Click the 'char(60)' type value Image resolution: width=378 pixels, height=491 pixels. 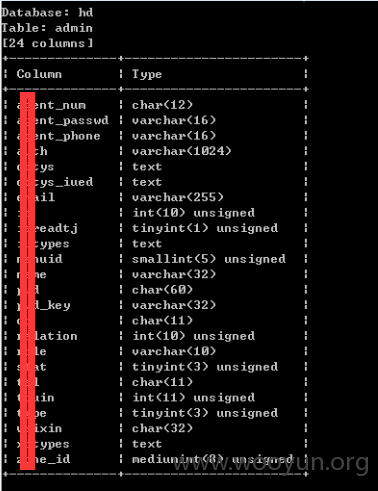click(162, 290)
